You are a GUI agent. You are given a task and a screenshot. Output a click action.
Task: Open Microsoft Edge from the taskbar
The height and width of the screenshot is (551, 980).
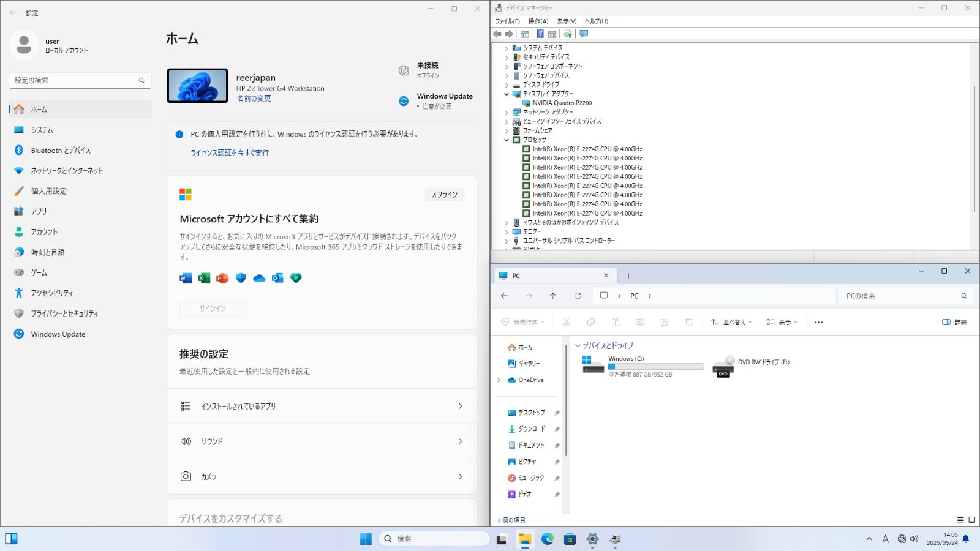click(548, 539)
